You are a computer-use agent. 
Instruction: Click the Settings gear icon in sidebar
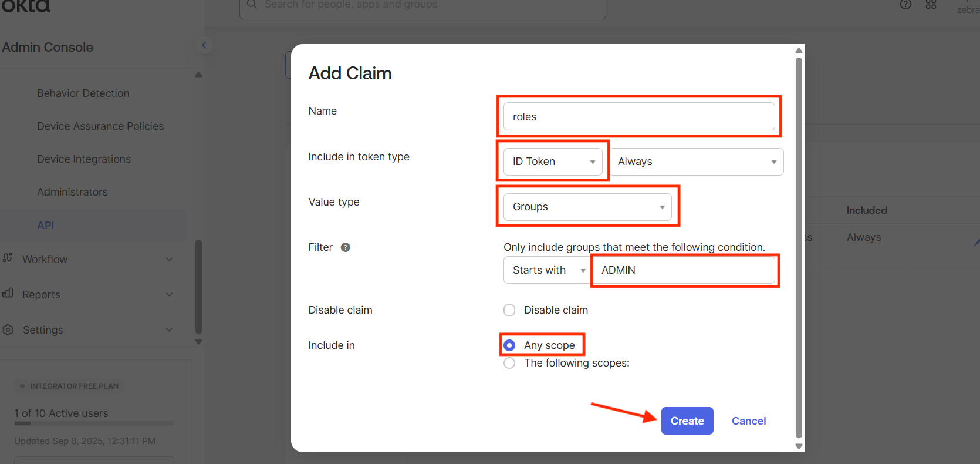pos(8,329)
